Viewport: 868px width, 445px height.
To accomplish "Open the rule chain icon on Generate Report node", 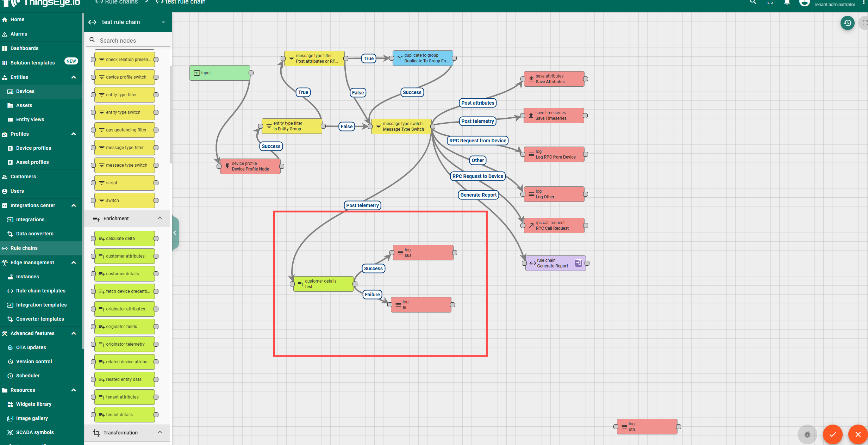I will (578, 263).
